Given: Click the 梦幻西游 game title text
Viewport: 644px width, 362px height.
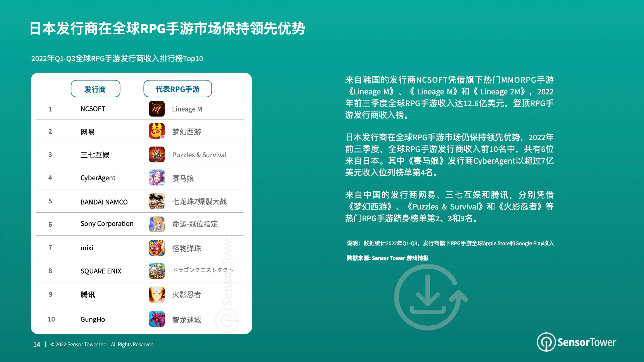Looking at the screenshot, I should (x=187, y=132).
